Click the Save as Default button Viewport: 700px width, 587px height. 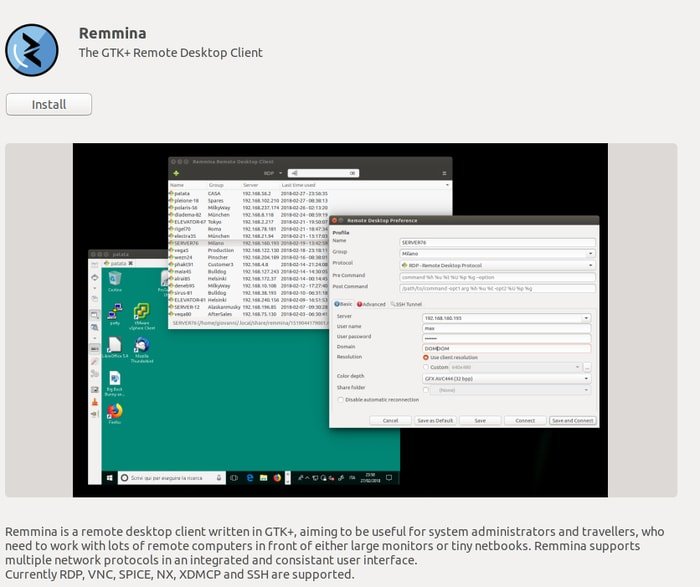tap(435, 420)
